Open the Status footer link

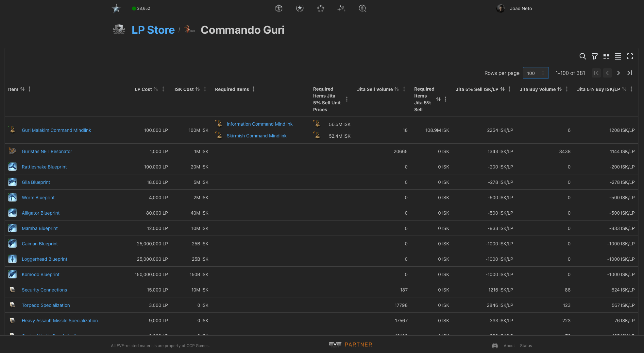[526, 346]
